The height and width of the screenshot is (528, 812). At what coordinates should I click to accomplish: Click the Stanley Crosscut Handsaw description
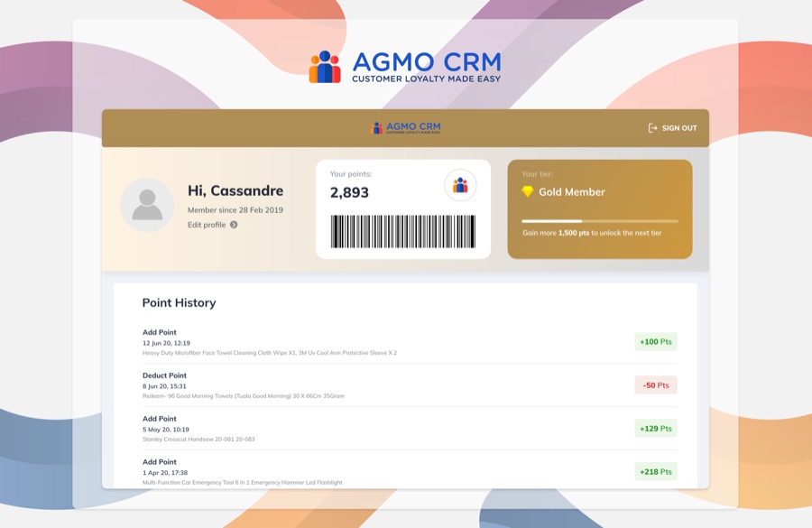pyautogui.click(x=198, y=440)
